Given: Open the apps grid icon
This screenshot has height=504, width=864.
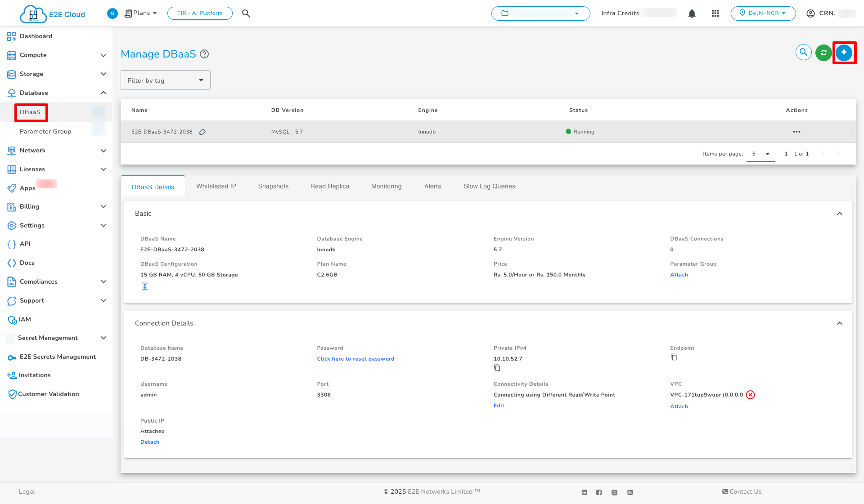Looking at the screenshot, I should tap(715, 13).
